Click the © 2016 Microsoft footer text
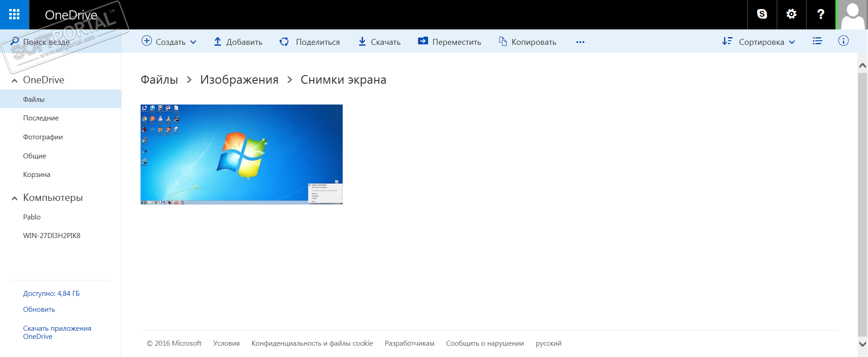 click(x=174, y=343)
